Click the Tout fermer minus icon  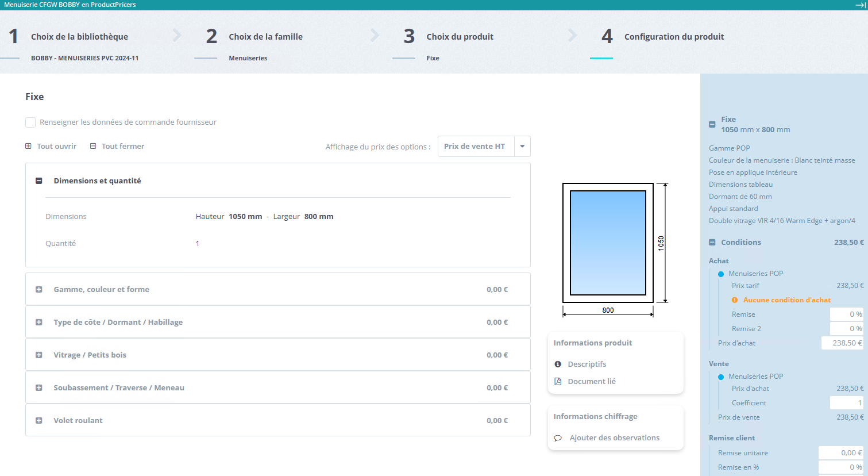point(93,146)
